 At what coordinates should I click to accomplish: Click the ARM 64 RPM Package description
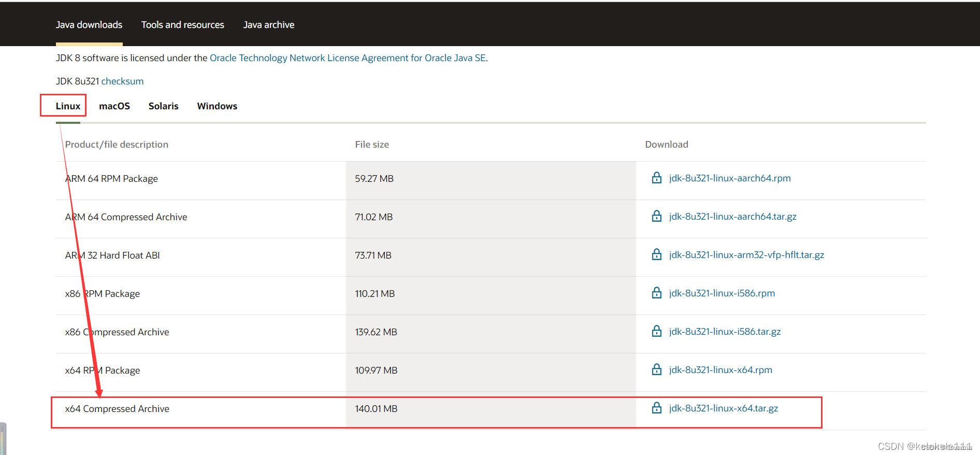coord(111,179)
